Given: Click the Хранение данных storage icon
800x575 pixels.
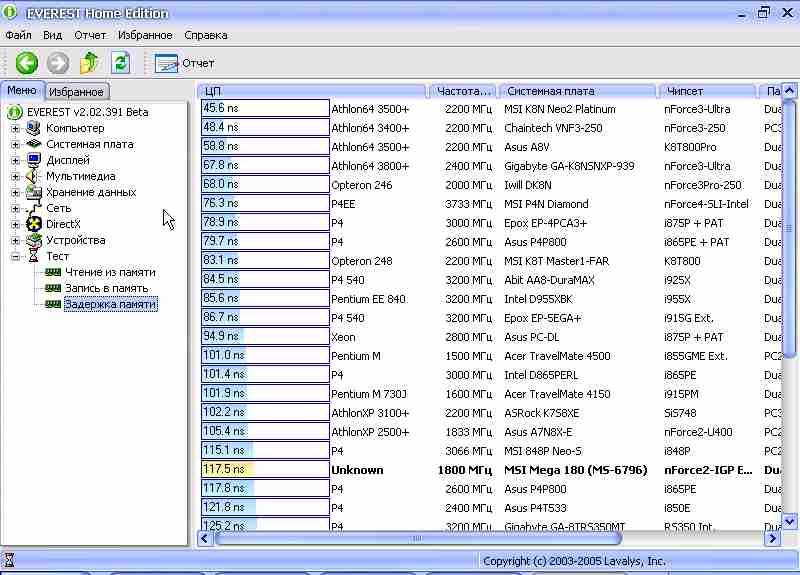Looking at the screenshot, I should coord(34,192).
